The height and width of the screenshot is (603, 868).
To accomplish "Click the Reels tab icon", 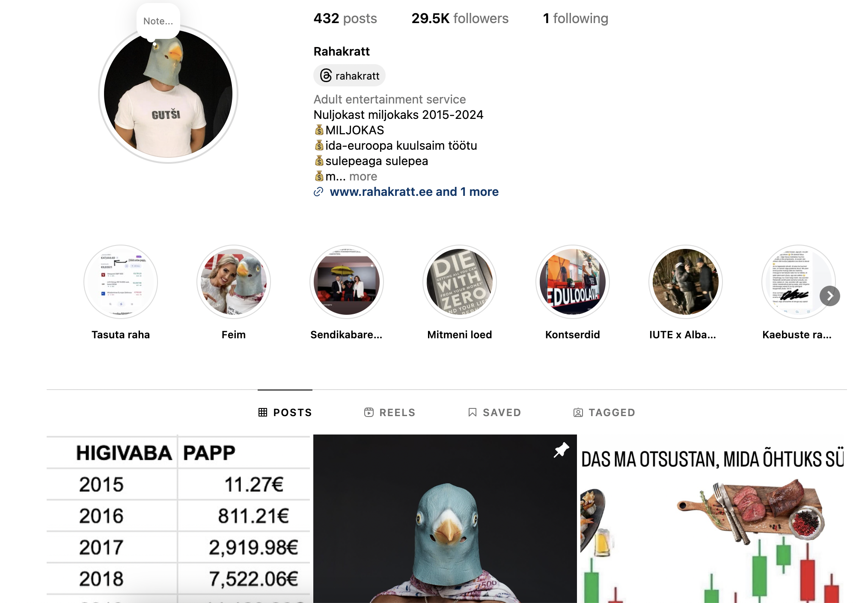I will (369, 412).
